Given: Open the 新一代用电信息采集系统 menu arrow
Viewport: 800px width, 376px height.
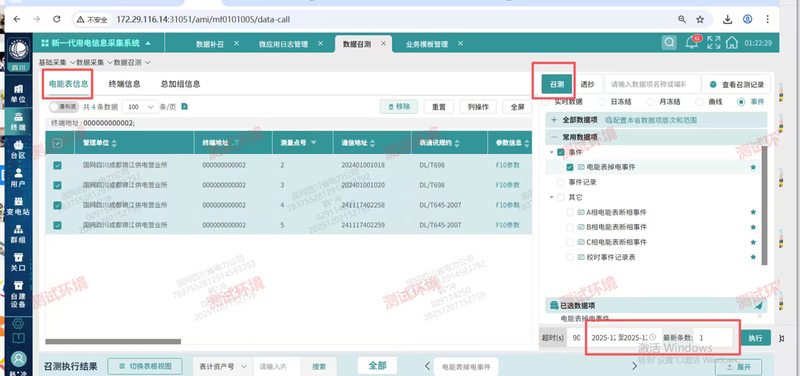Looking at the screenshot, I should [x=148, y=43].
